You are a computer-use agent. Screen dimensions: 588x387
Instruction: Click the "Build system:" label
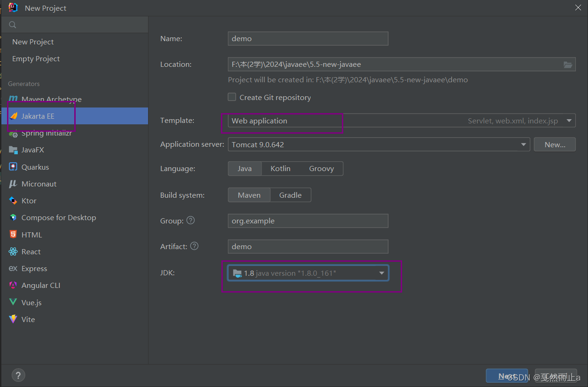click(182, 195)
